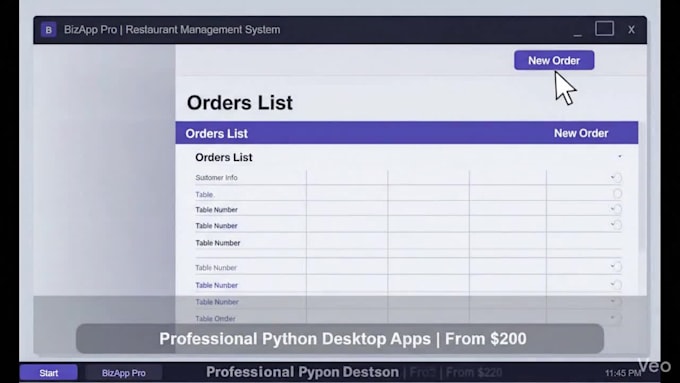680x383 pixels.
Task: Toggle the circle in the 'Table.' row
Action: click(x=618, y=194)
